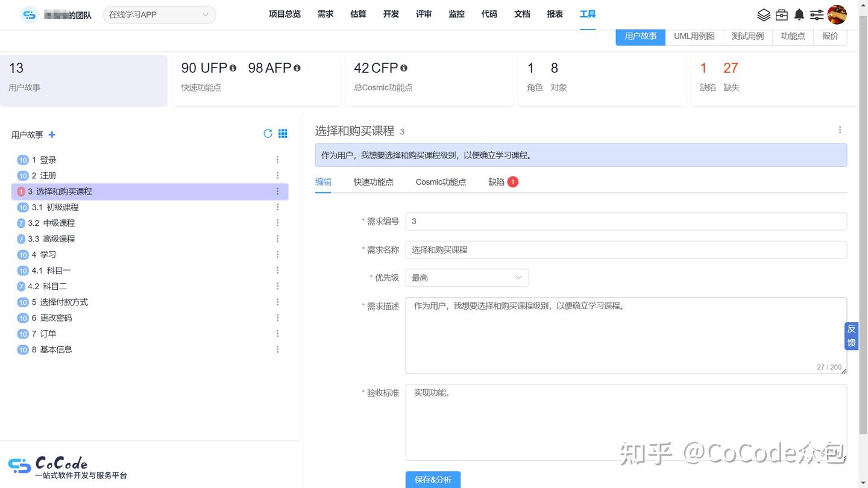The height and width of the screenshot is (488, 868).
Task: Click the 保存&分析 button
Action: pos(432,479)
